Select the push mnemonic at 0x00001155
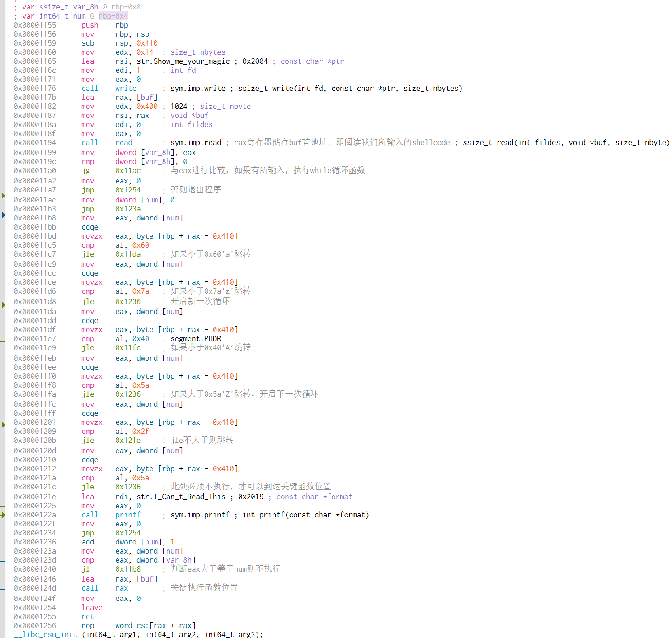Screen dimensions: 672x638 point(89,25)
